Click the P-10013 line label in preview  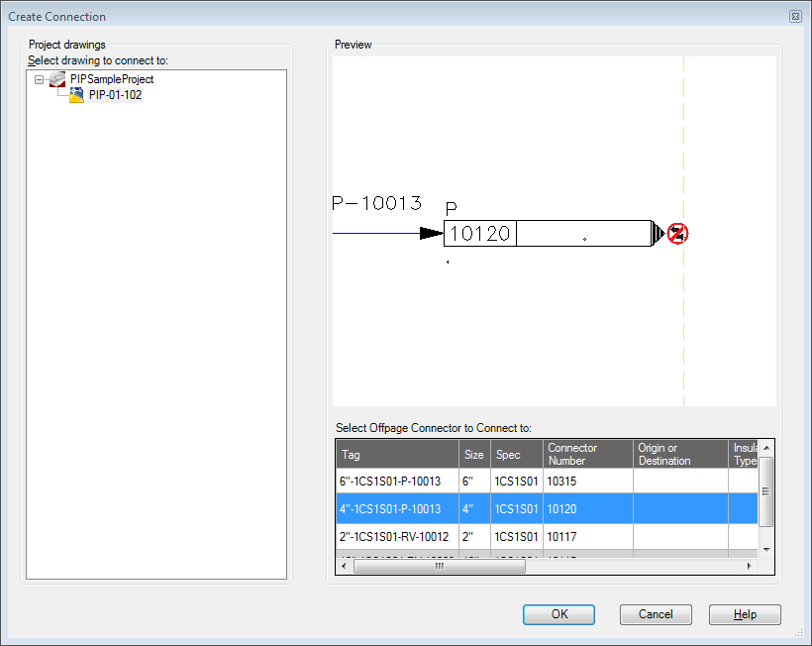(x=376, y=203)
